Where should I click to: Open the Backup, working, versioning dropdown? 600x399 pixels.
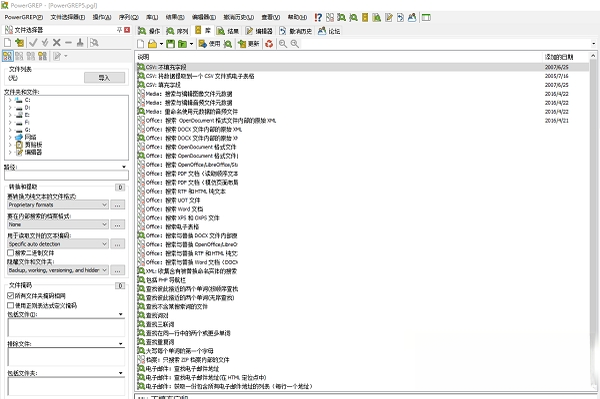coord(58,270)
